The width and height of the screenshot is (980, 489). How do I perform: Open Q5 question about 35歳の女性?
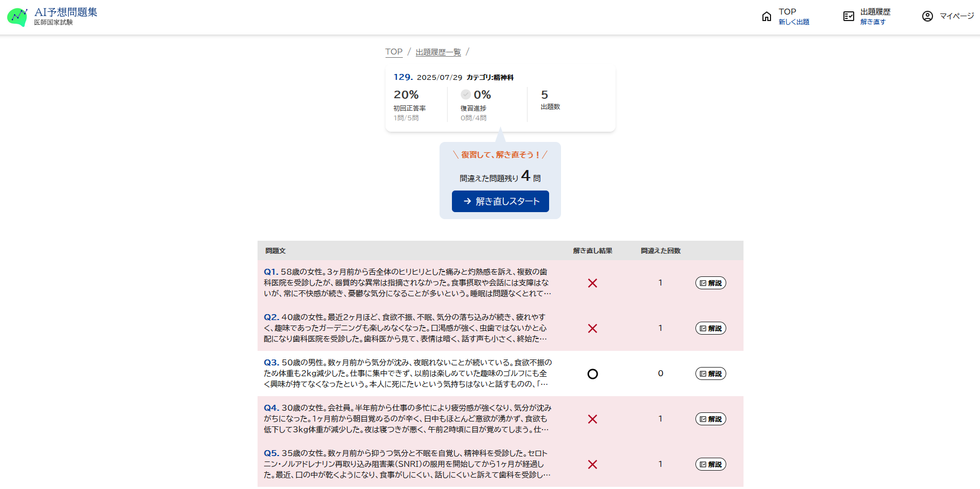(x=408, y=464)
